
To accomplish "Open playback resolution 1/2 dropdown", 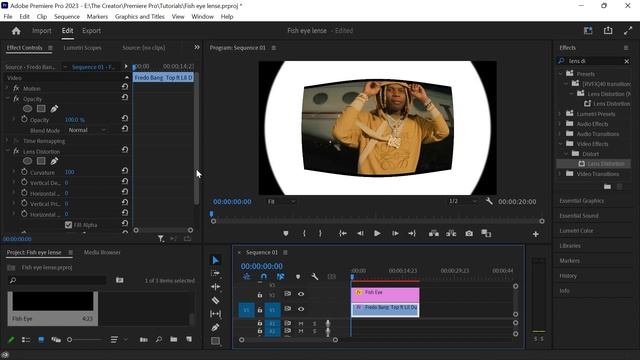I will point(463,201).
